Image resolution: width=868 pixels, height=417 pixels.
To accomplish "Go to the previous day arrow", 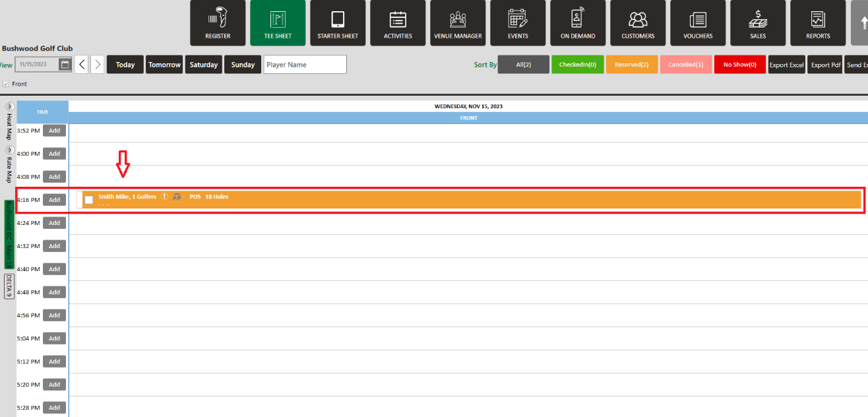I will pos(81,65).
